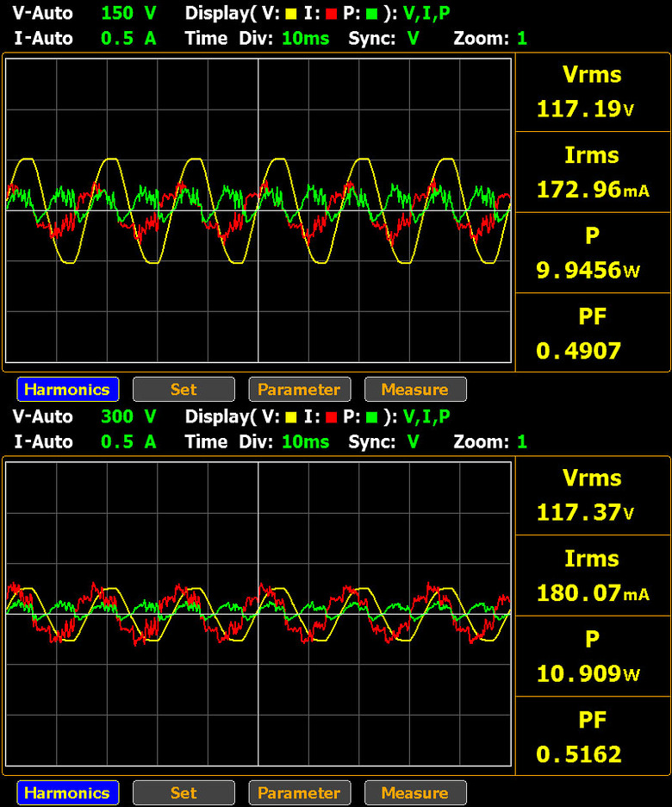Select the 150 V range value
The image size is (672, 807).
(x=128, y=13)
